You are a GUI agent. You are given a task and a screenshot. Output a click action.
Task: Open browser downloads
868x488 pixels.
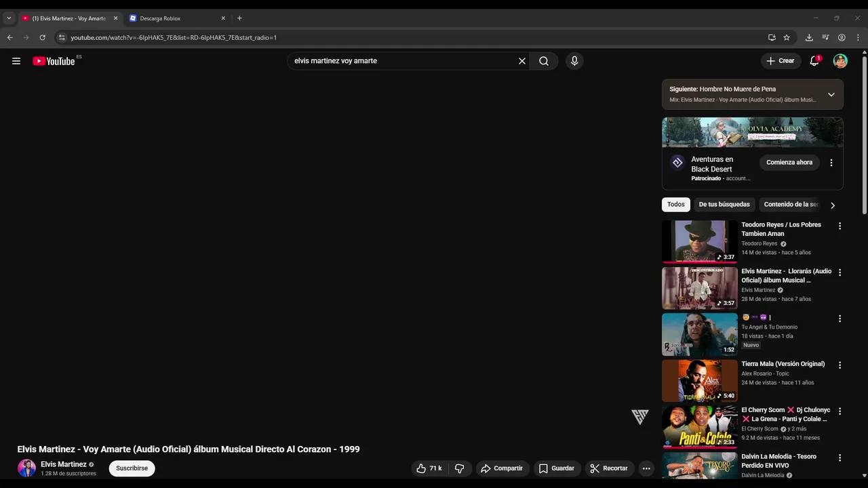pyautogui.click(x=809, y=37)
